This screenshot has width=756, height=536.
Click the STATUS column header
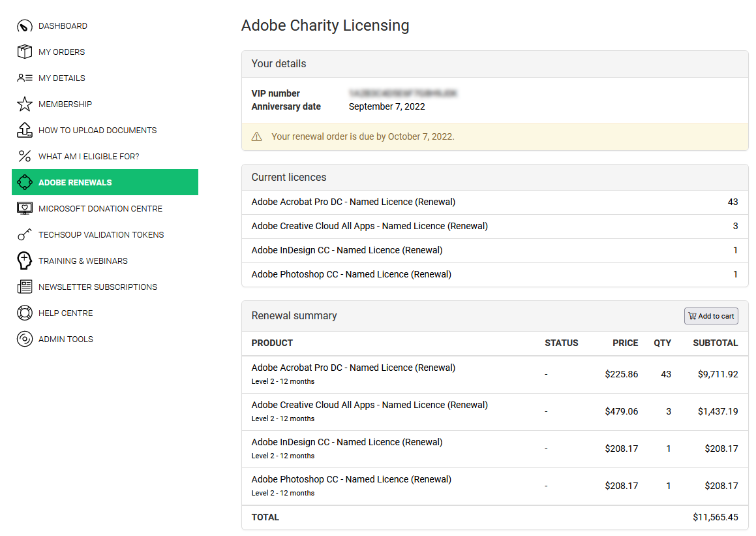point(561,343)
